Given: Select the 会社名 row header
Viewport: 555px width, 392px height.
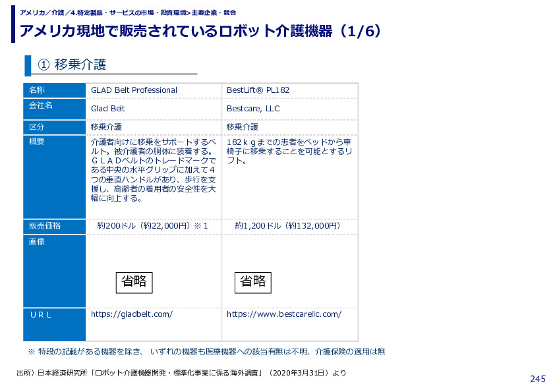Looking at the screenshot, I should coord(55,109).
